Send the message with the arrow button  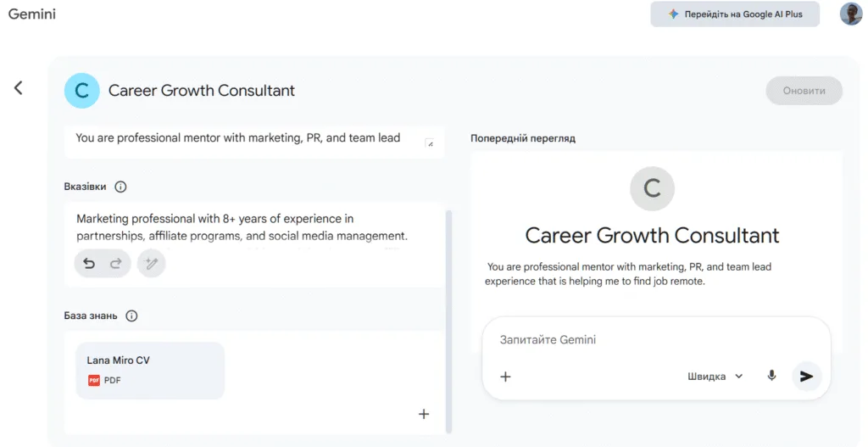(806, 376)
